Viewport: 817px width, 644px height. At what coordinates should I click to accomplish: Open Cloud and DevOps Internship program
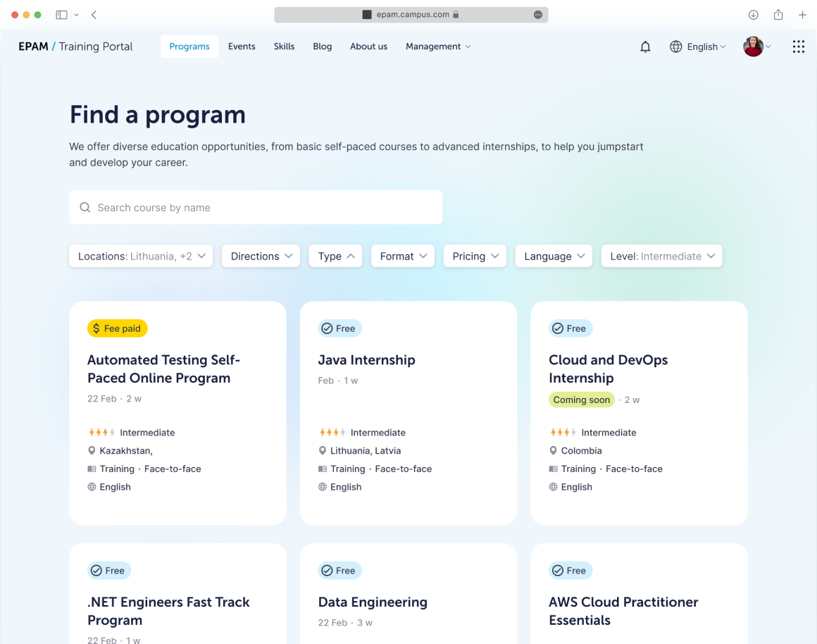tap(608, 369)
